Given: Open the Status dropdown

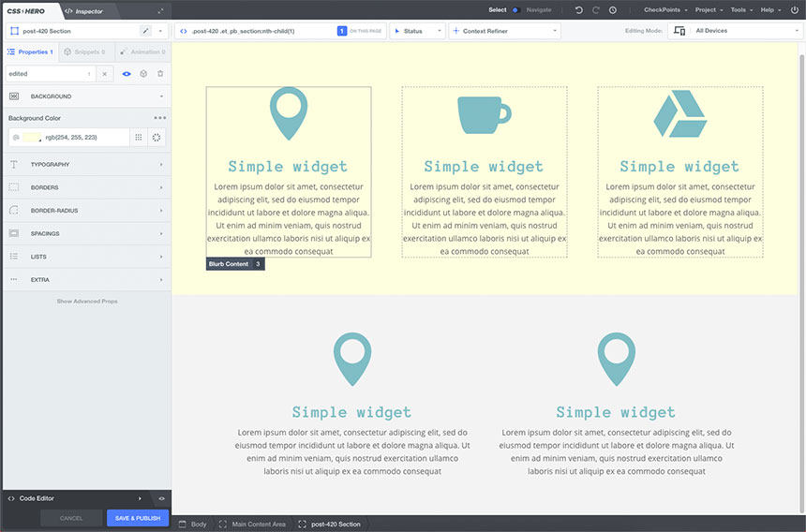Looking at the screenshot, I should point(417,31).
